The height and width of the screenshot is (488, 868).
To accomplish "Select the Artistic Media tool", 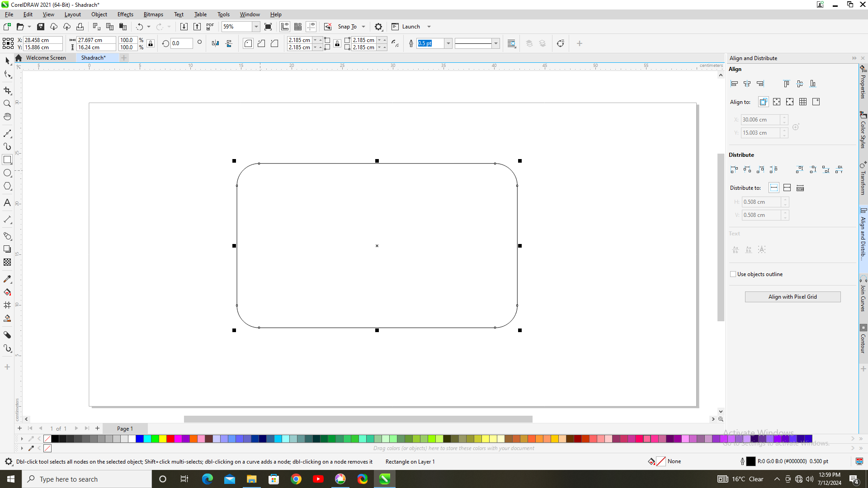I will (x=7, y=146).
